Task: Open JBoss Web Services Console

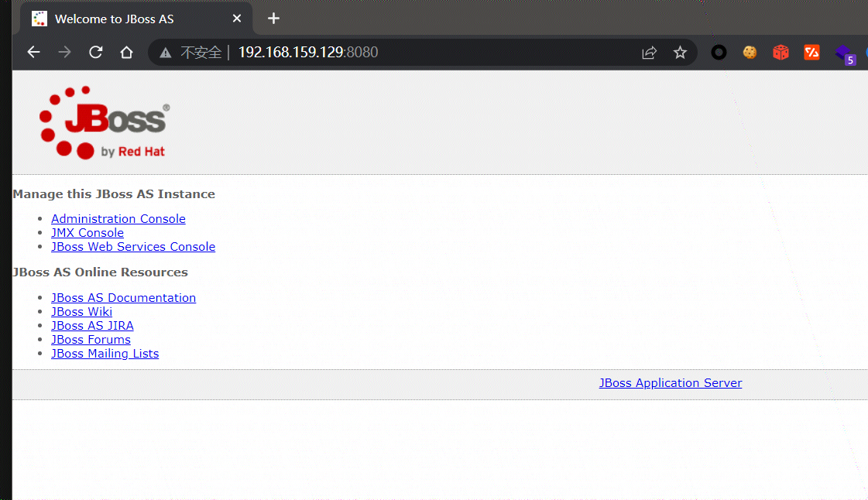Action: click(133, 247)
